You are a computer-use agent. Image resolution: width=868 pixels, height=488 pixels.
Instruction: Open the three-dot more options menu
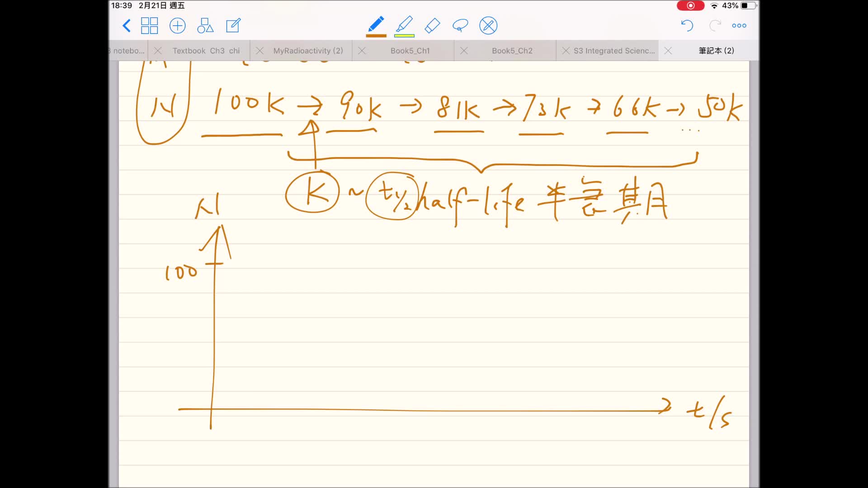coord(739,26)
